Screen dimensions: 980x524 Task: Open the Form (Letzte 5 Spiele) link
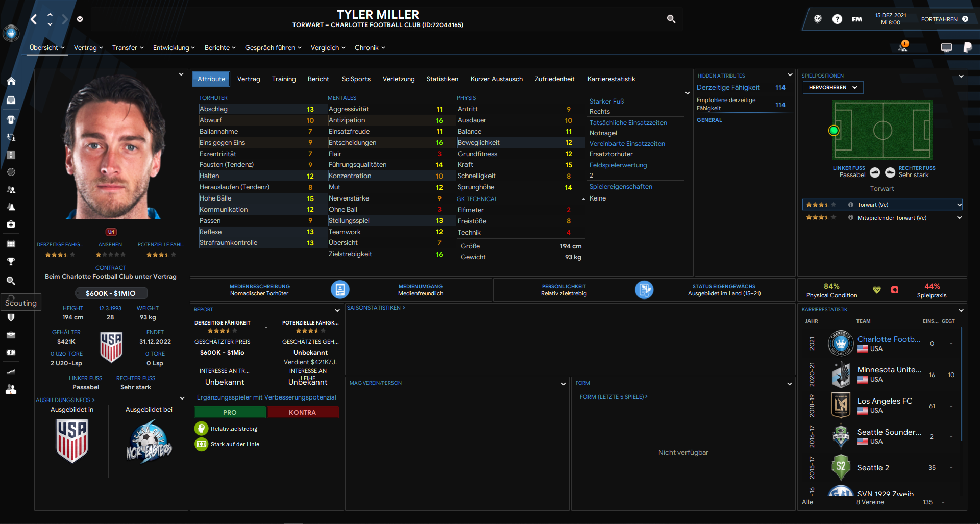[x=614, y=397]
